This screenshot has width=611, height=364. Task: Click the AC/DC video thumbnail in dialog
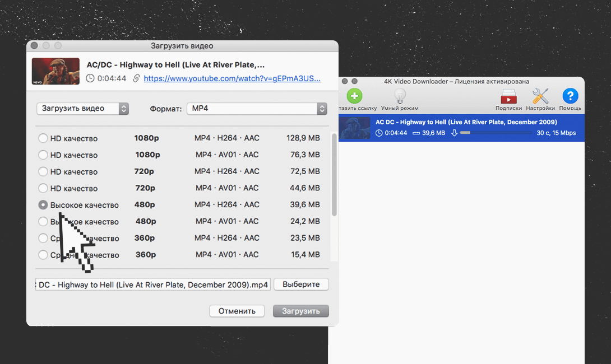(x=55, y=71)
